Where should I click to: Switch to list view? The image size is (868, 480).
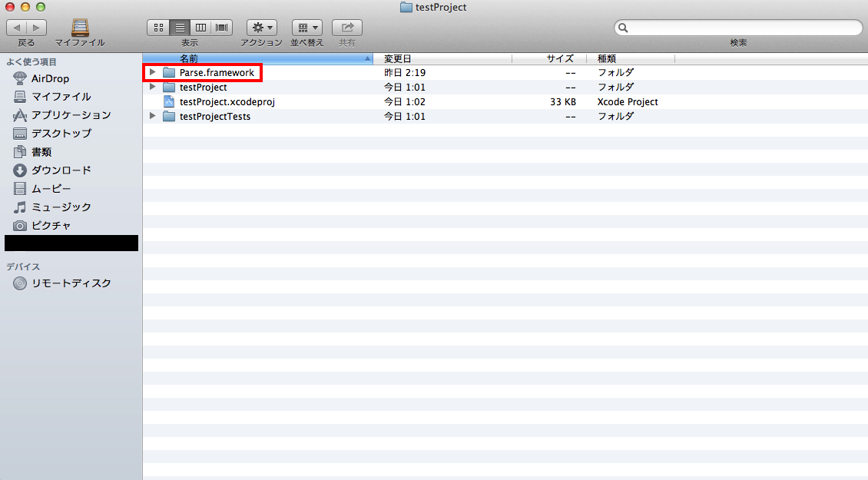(180, 28)
